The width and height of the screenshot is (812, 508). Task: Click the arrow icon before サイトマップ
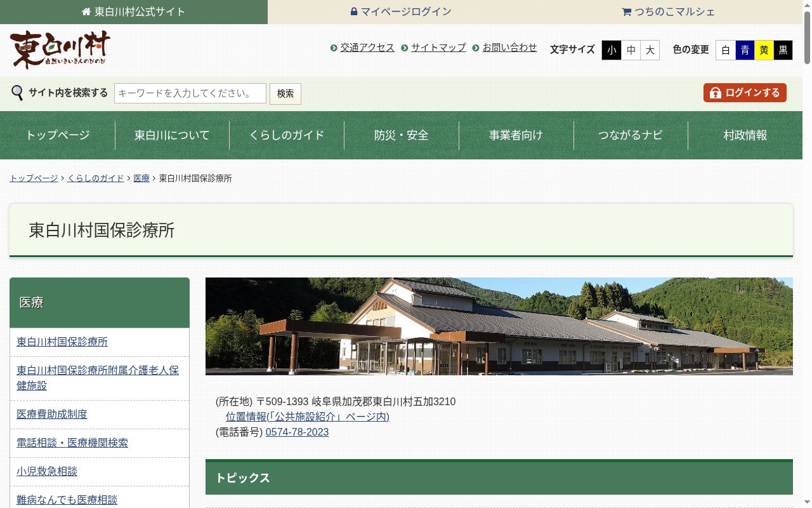(x=405, y=48)
